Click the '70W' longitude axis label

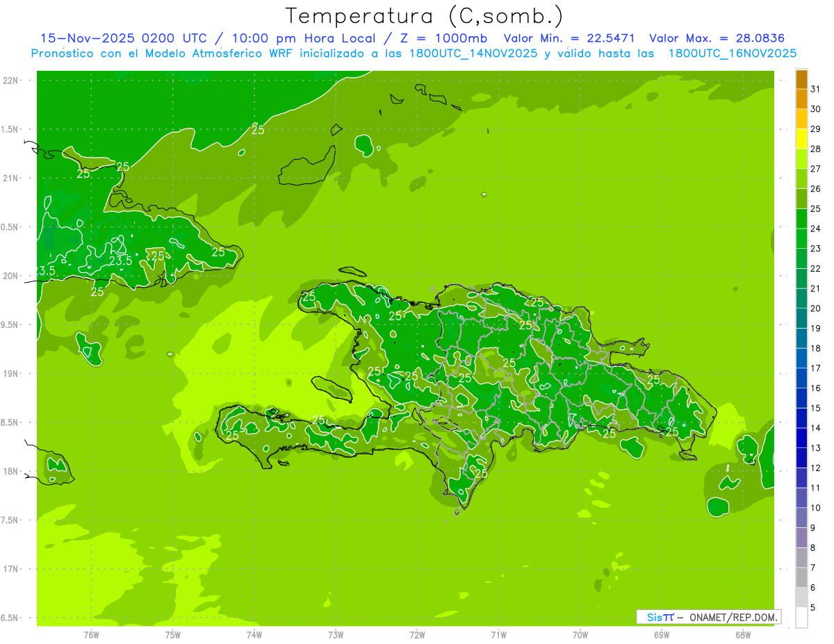(580, 634)
